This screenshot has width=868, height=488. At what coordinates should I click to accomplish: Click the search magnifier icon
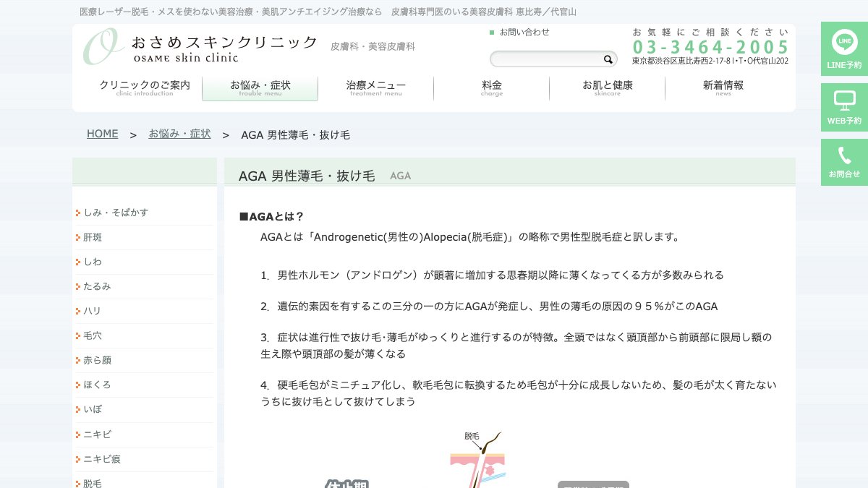(x=608, y=59)
